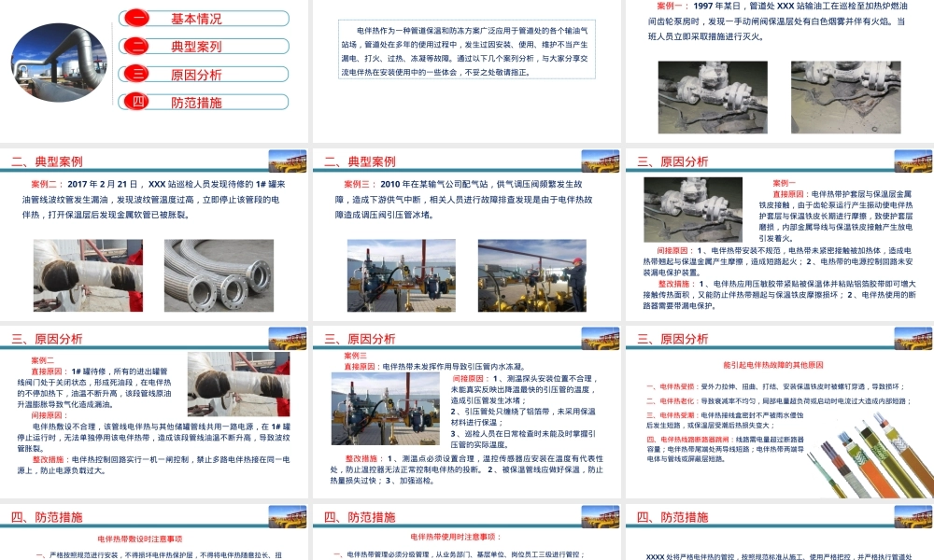Image resolution: width=934 pixels, height=560 pixels.
Task: Click the 二、典型案例 heading on the 案例二 slide
Action: click(47, 161)
